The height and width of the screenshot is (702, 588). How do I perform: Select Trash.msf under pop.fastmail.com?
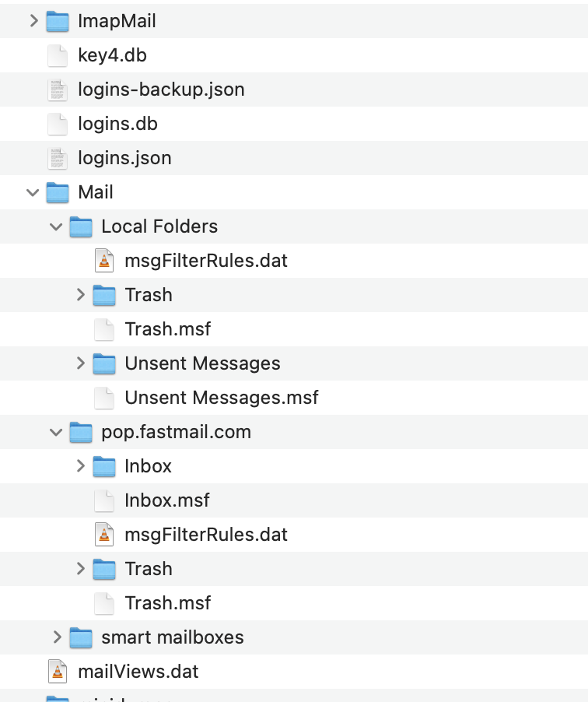pyautogui.click(x=167, y=603)
